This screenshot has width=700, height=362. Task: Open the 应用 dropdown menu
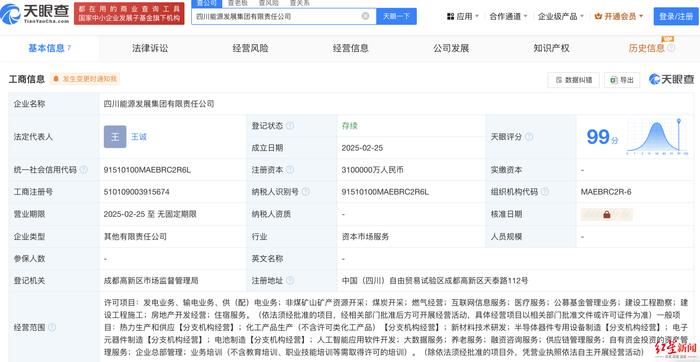pyautogui.click(x=462, y=17)
